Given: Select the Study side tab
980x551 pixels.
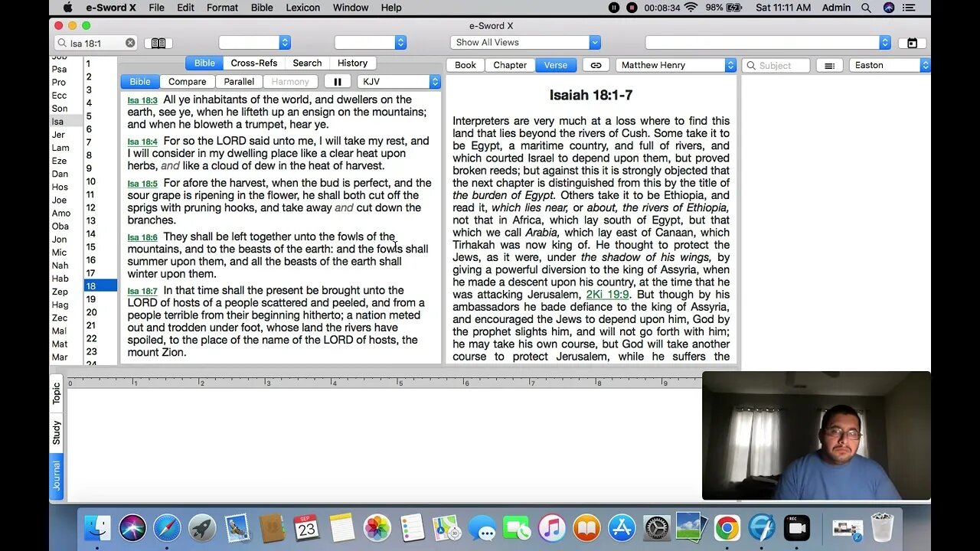Looking at the screenshot, I should coord(57,432).
